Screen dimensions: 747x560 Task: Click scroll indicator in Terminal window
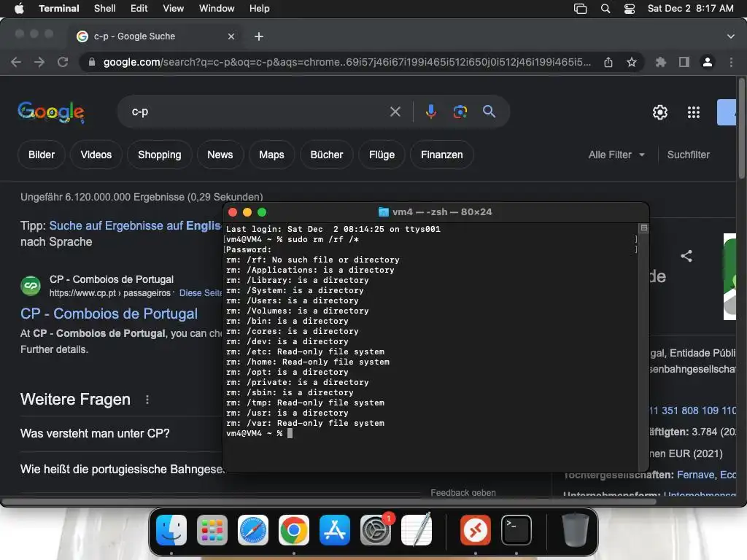coord(643,228)
